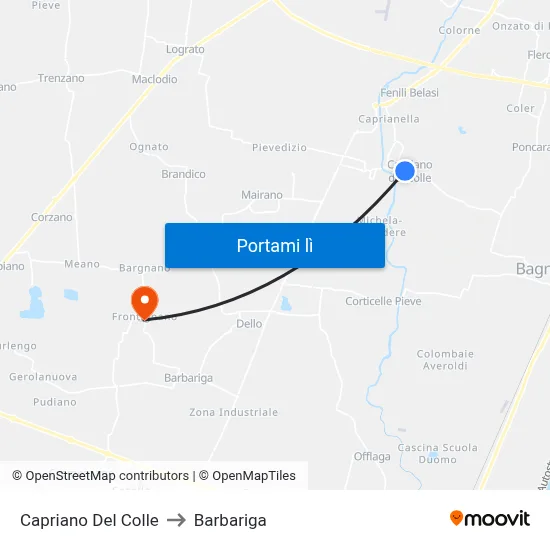Click the Dello town label
Image resolution: width=550 pixels, height=550 pixels.
coord(249,323)
